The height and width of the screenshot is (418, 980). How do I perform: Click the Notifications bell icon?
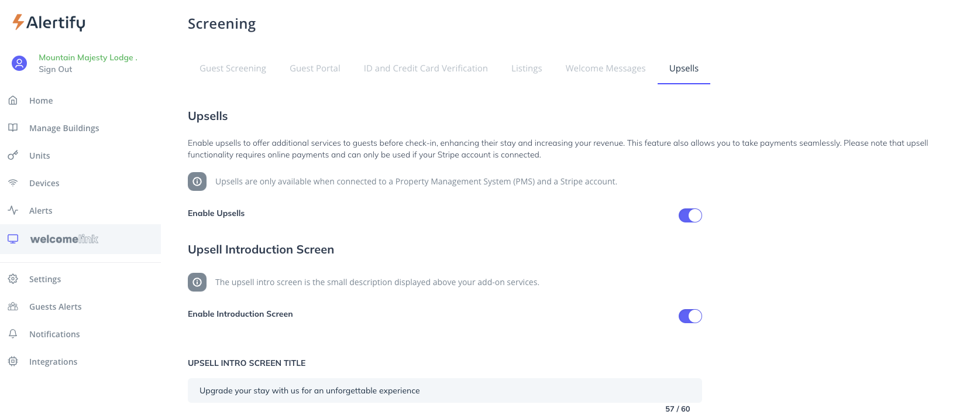point(13,334)
